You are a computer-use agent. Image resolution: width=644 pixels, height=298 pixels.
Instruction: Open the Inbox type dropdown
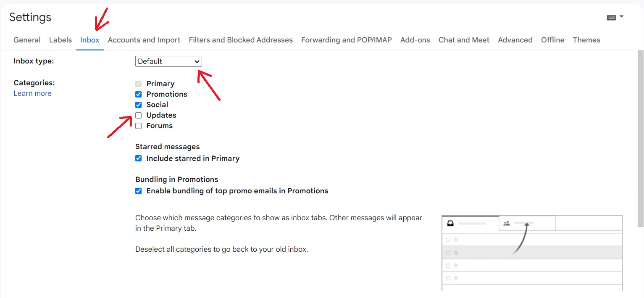point(168,61)
